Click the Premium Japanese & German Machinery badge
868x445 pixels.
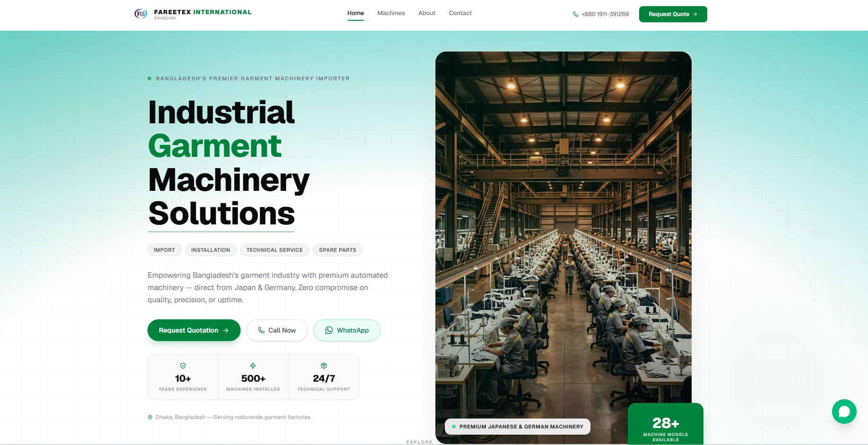click(x=517, y=427)
